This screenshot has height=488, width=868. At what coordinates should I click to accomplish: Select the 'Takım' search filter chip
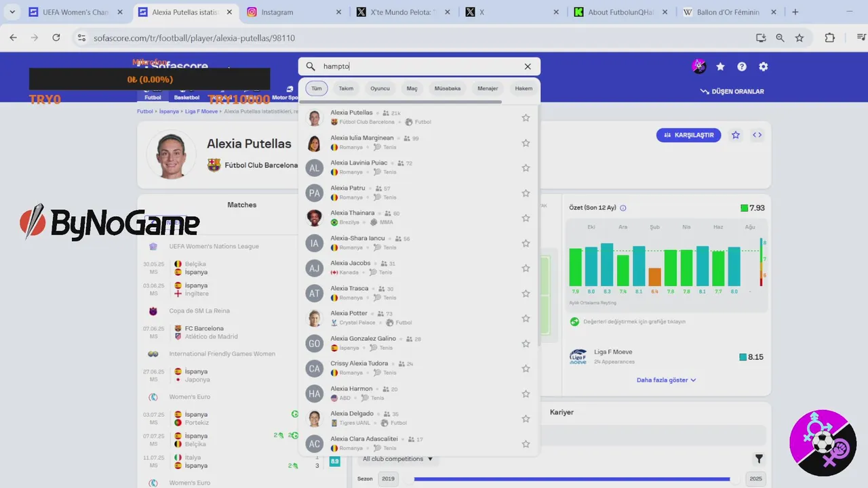pyautogui.click(x=346, y=89)
